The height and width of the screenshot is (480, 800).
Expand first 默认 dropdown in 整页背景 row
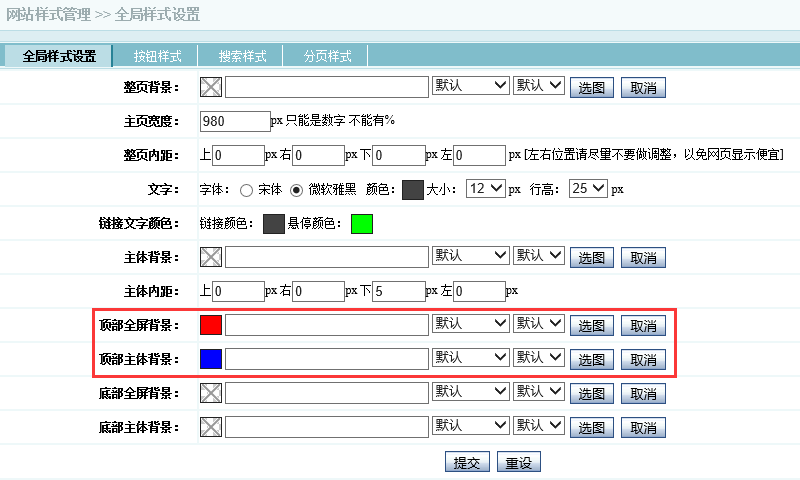(471, 86)
